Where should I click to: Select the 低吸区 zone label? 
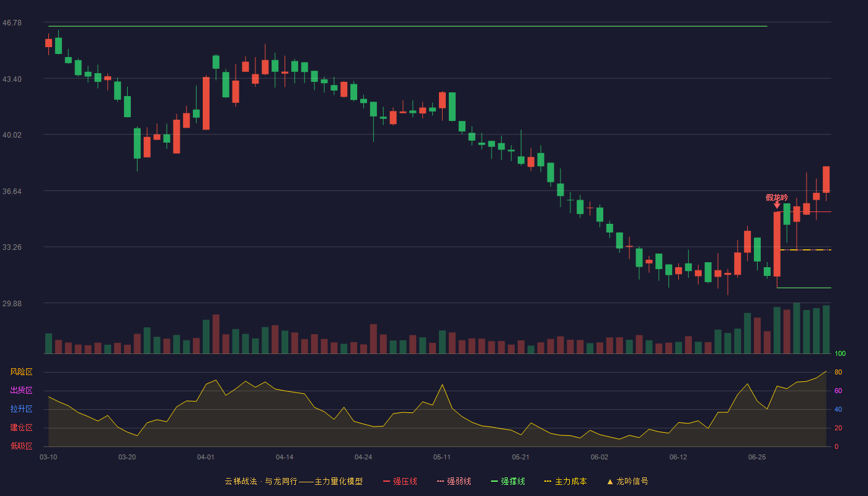(21, 446)
